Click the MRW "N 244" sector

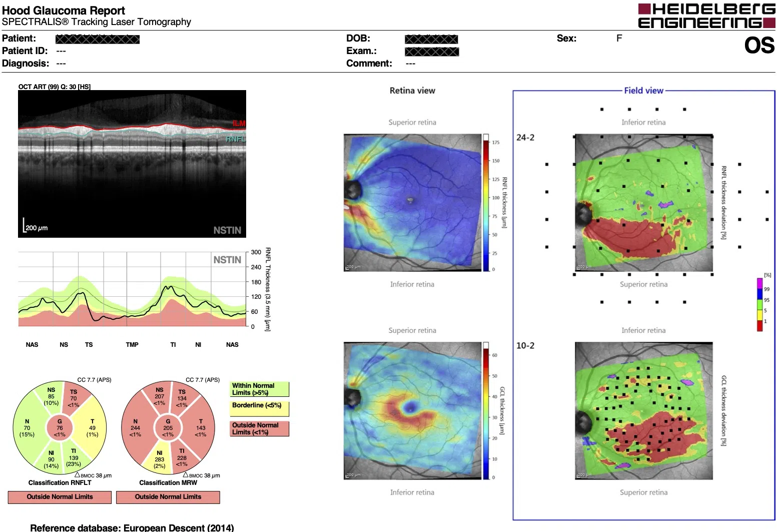click(136, 428)
